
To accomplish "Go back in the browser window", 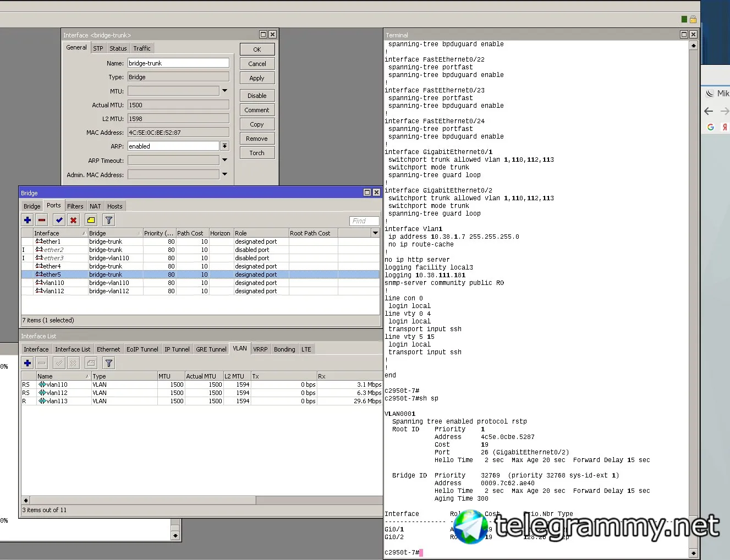I will point(709,111).
